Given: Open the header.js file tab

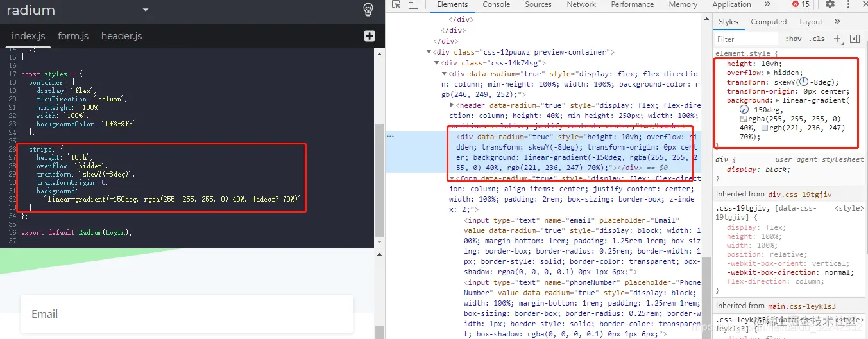Looking at the screenshot, I should pos(121,36).
